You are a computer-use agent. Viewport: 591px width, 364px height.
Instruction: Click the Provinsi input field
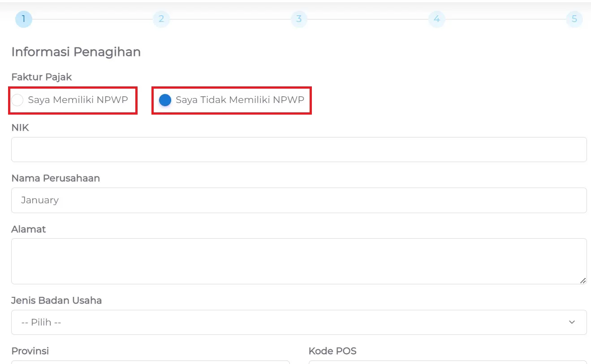click(x=150, y=363)
